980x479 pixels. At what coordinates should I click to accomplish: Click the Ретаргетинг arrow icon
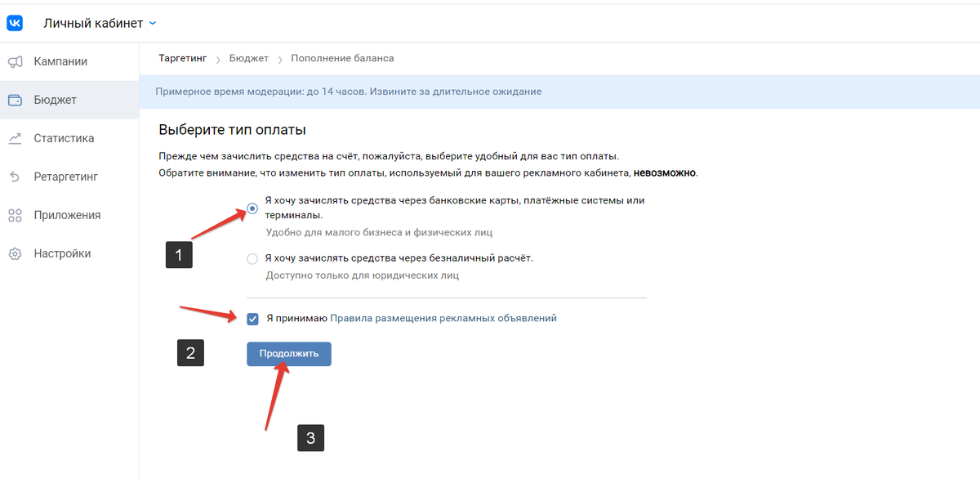pos(15,177)
